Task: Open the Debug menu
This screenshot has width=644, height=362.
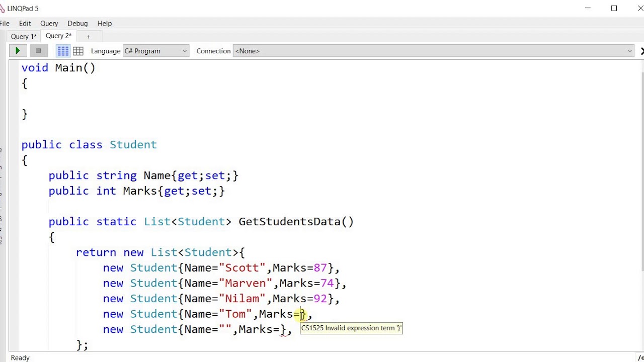Action: pyautogui.click(x=77, y=23)
